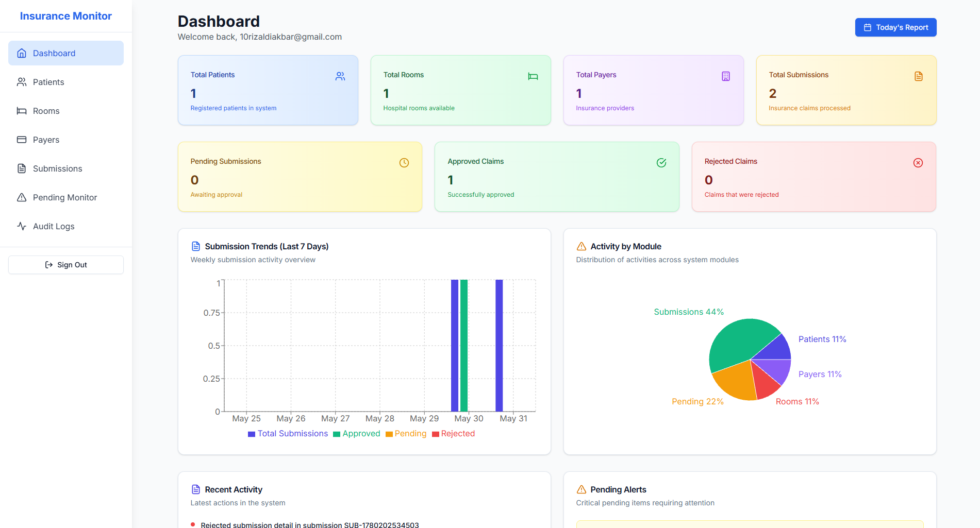Click the Rejected submission detail activity entry
This screenshot has width=980, height=528.
(309, 525)
